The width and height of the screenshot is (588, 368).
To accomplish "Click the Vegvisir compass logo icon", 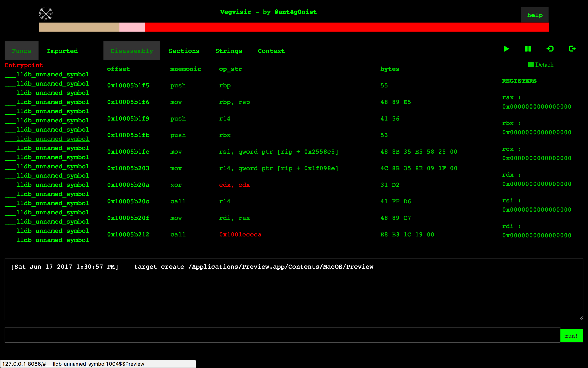I will pyautogui.click(x=46, y=14).
